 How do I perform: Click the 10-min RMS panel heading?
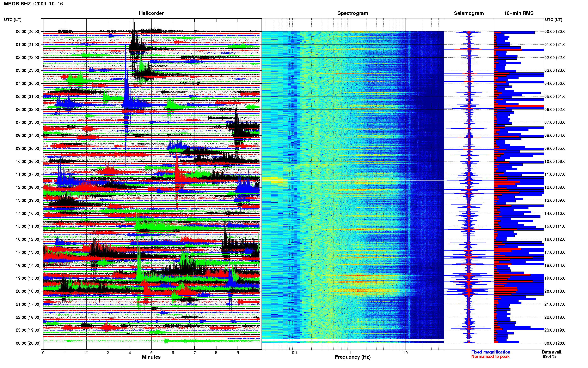pos(519,13)
